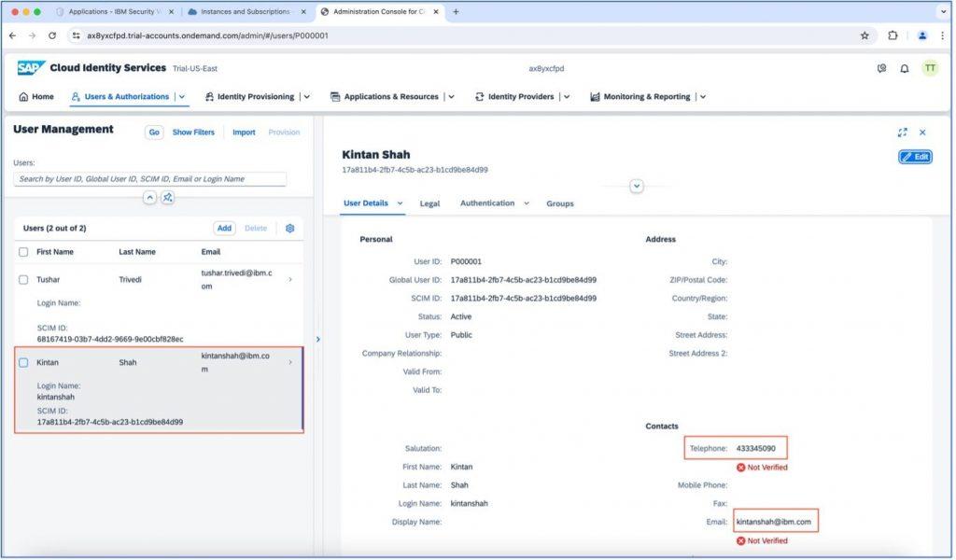
Task: Collapse the filter bar with up chevron
Action: click(x=149, y=198)
